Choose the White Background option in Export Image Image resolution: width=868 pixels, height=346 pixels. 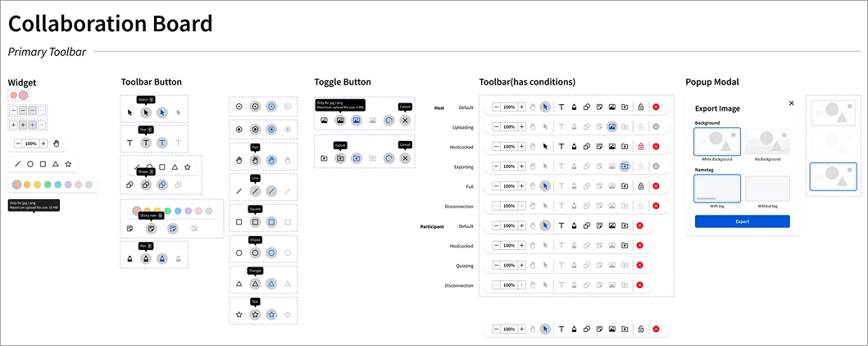[x=717, y=142]
